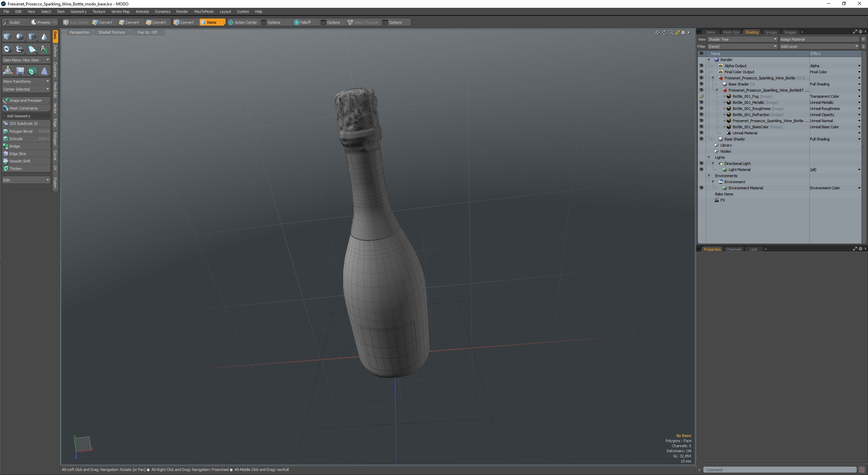Click the Smooth Shift tool

pos(26,161)
